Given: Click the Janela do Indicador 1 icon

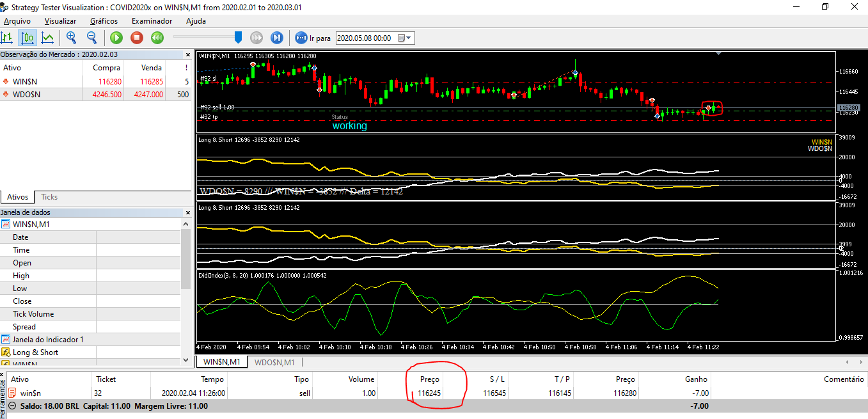Looking at the screenshot, I should pyautogui.click(x=6, y=340).
